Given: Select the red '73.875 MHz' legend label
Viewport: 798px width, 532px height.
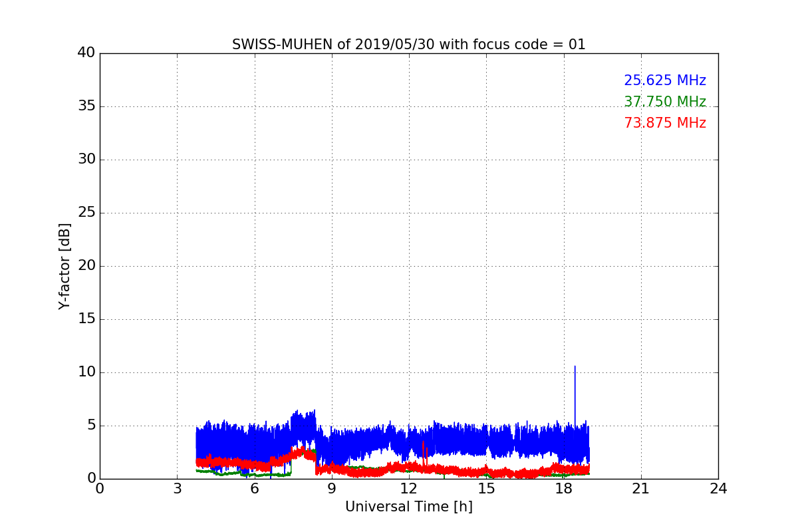Looking at the screenshot, I should click(x=665, y=123).
